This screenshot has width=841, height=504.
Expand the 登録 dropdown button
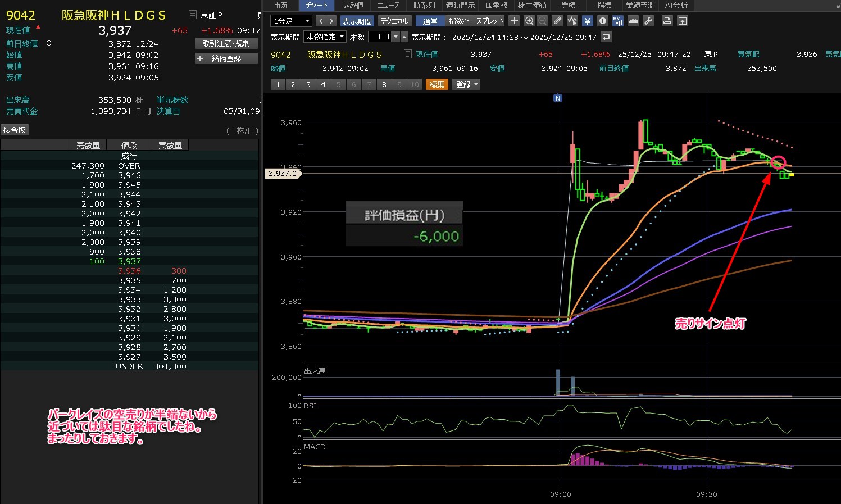[x=466, y=84]
